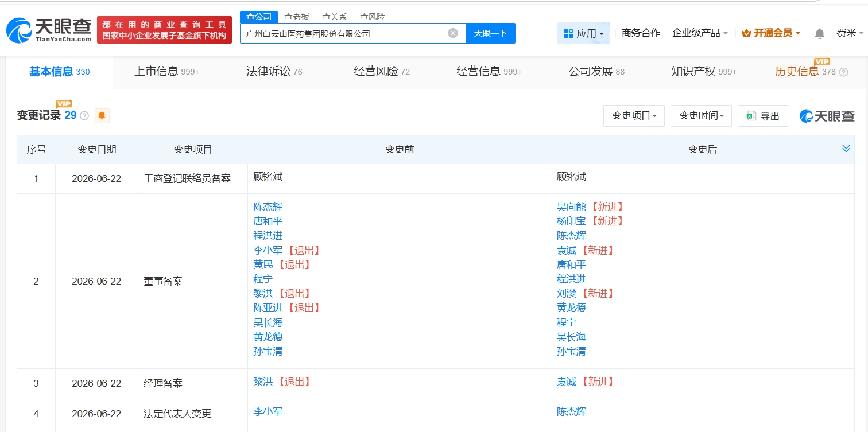Open 吴长海 in row 2 变更前 column
The width and height of the screenshot is (868, 432).
point(268,322)
